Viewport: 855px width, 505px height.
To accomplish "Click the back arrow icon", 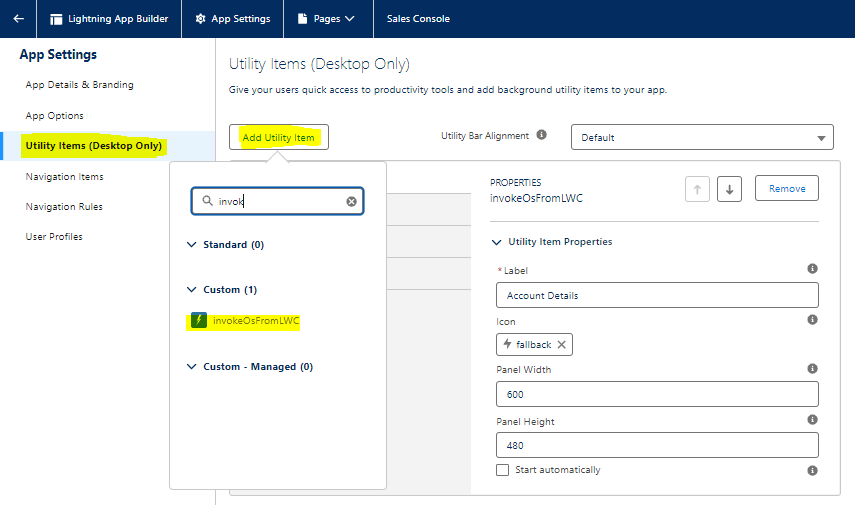I will (19, 19).
